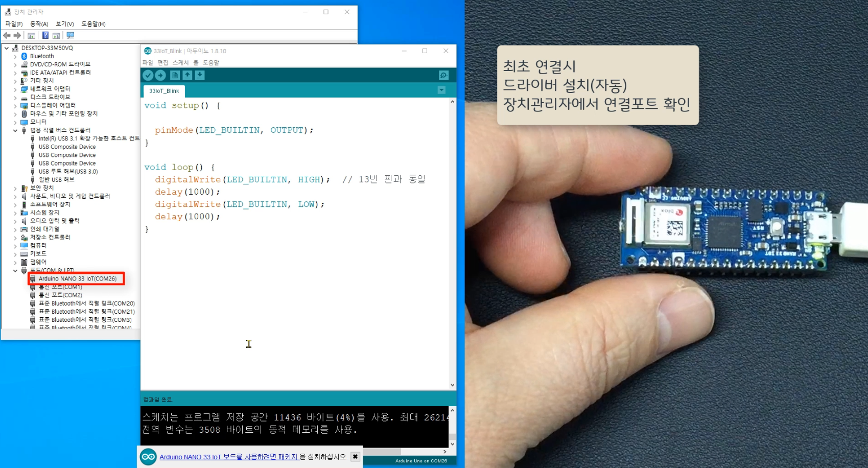The image size is (868, 468).
Task: Open a sketch using the up-arrow Open icon
Action: pos(187,75)
